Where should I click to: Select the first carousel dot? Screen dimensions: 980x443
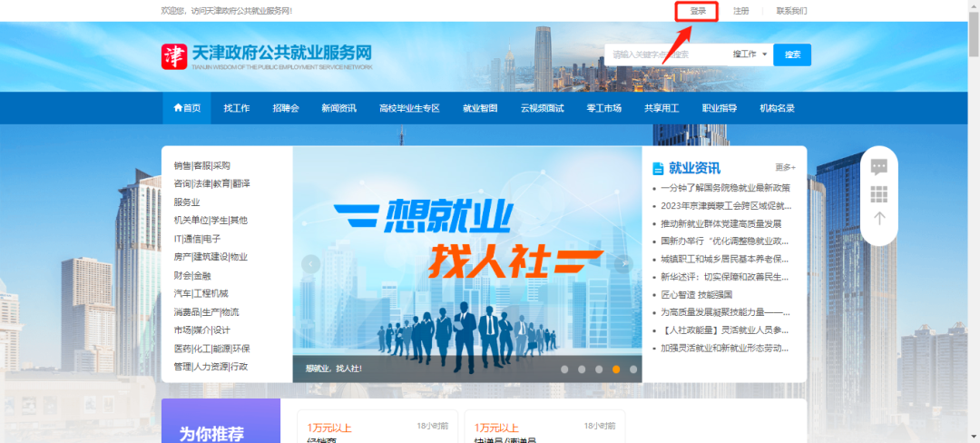point(564,369)
